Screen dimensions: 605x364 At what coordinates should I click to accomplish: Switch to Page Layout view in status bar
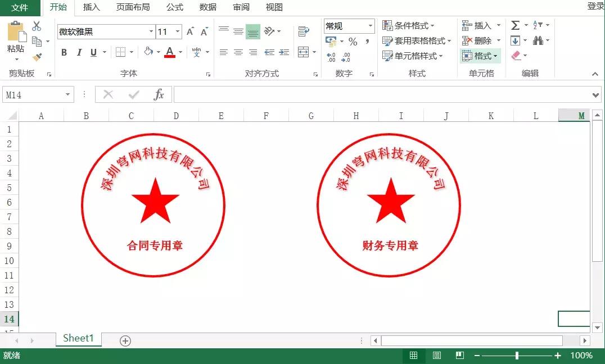point(436,355)
